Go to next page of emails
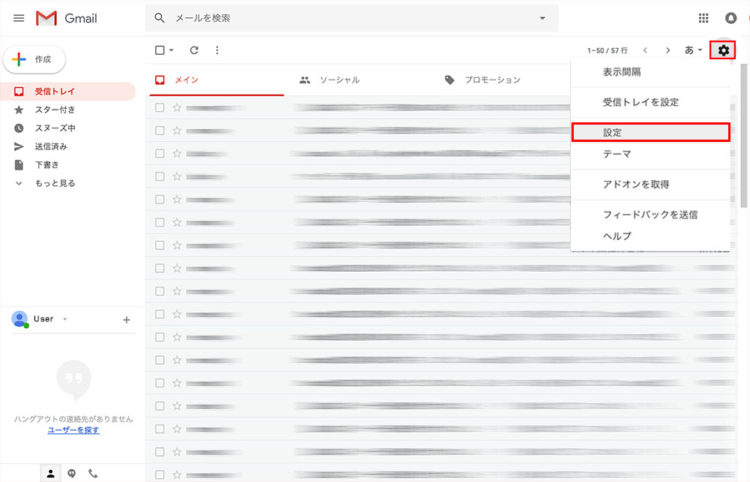 668,50
